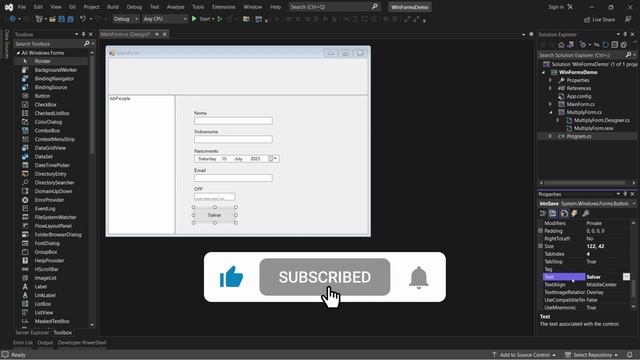
Task: Click the Email text box on form
Action: tap(233, 178)
